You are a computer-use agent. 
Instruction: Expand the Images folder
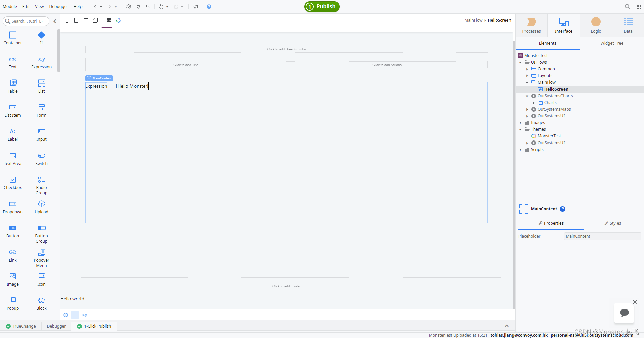(520, 123)
